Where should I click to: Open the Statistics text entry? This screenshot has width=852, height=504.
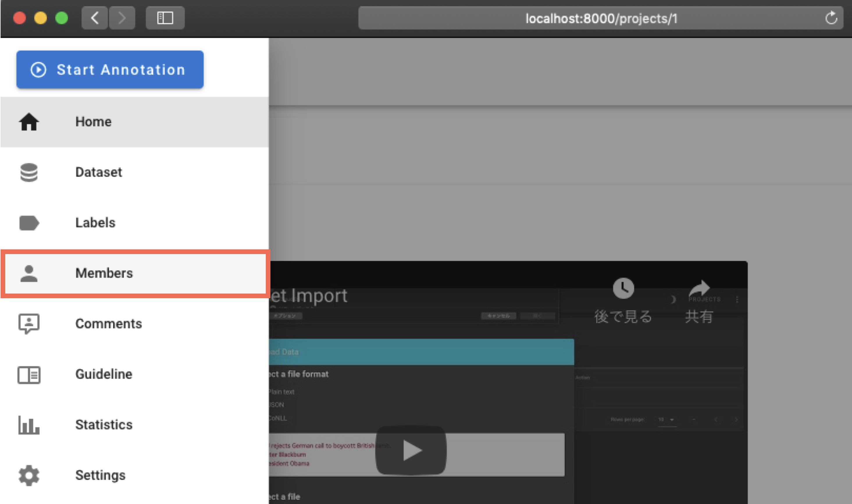(x=104, y=425)
